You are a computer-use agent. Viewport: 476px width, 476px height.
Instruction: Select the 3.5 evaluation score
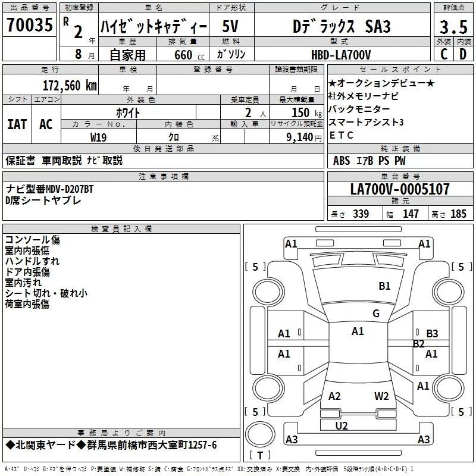(453, 27)
